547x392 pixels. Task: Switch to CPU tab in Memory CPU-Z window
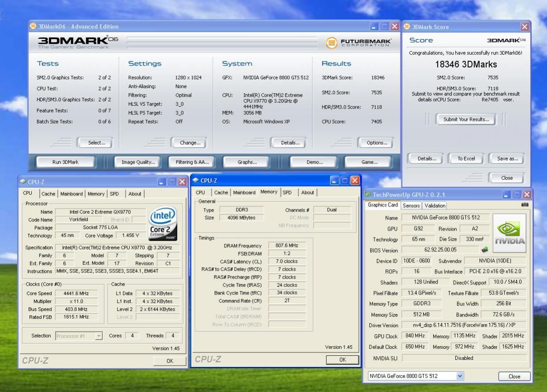tap(200, 192)
